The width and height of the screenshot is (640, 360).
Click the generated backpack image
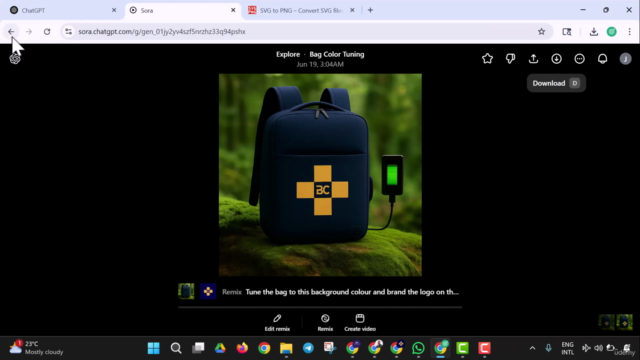[x=320, y=175]
